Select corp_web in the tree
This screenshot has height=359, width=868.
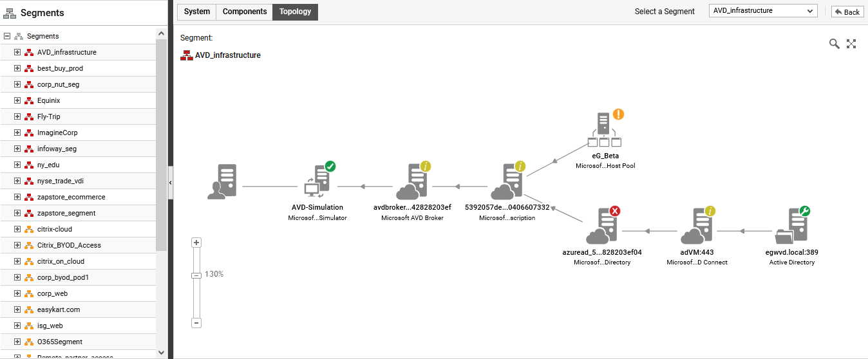(x=52, y=293)
